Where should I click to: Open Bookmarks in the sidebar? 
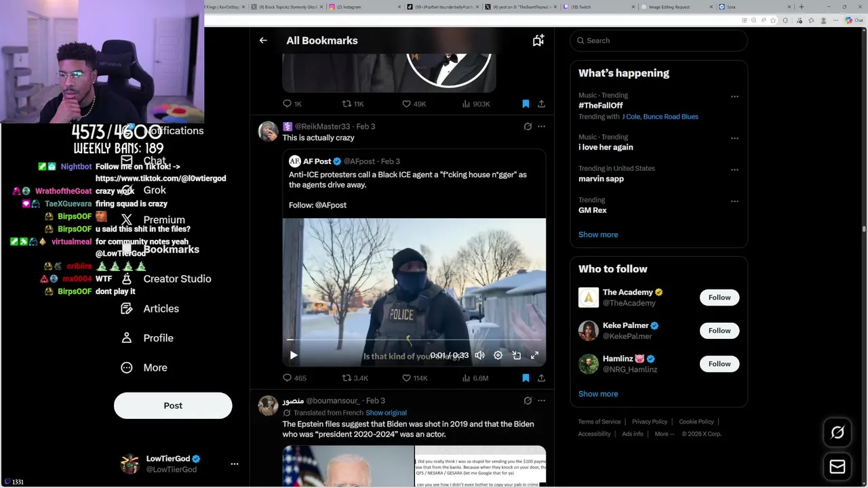pos(160,249)
